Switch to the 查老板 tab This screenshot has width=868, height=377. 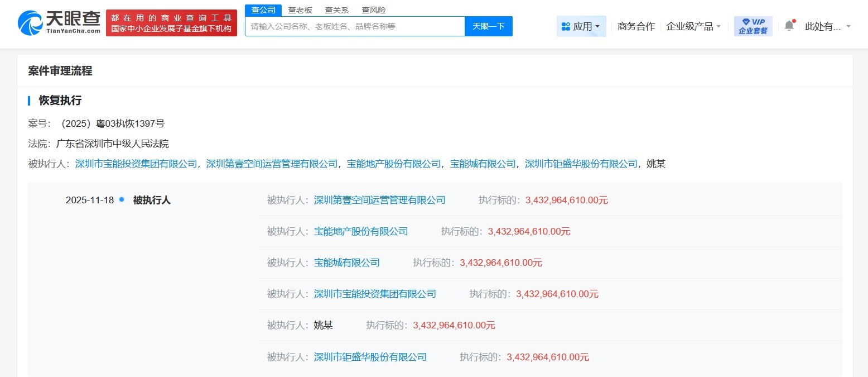tap(299, 9)
